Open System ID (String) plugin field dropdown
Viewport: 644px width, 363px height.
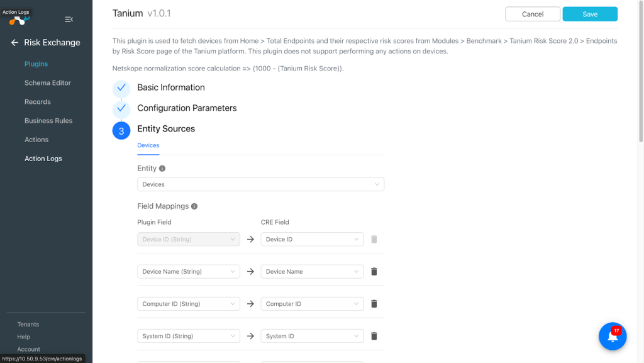pos(189,336)
